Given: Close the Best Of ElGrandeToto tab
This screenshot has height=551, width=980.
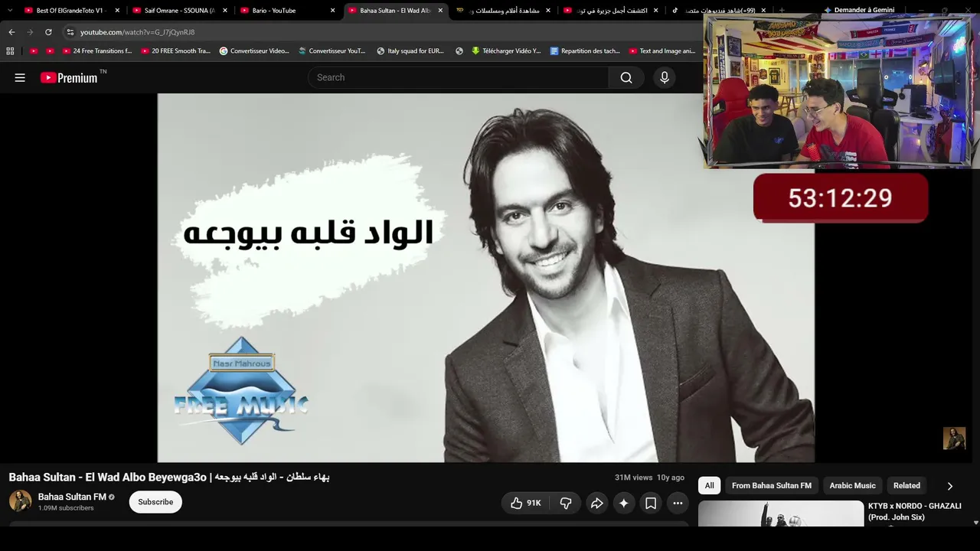Looking at the screenshot, I should [x=117, y=11].
